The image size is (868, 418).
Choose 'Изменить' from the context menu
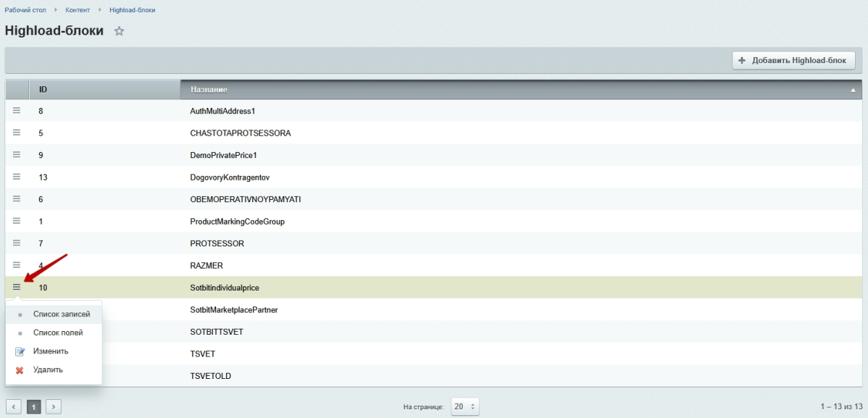[x=50, y=351]
